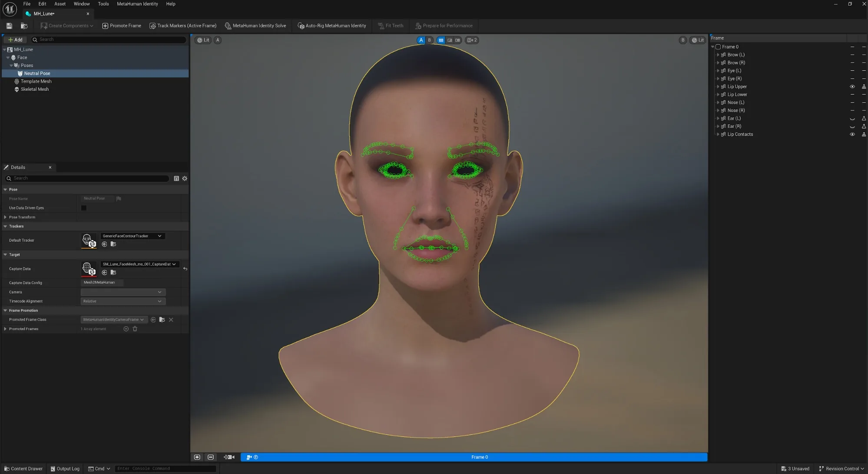Click Auto-Rig MetaHuman Identity

pyautogui.click(x=332, y=26)
